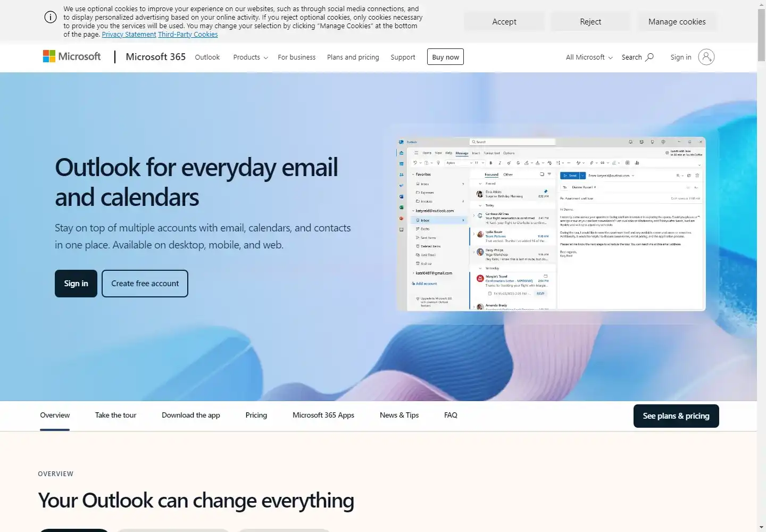Expand the Products dropdown
766x532 pixels.
(x=251, y=57)
